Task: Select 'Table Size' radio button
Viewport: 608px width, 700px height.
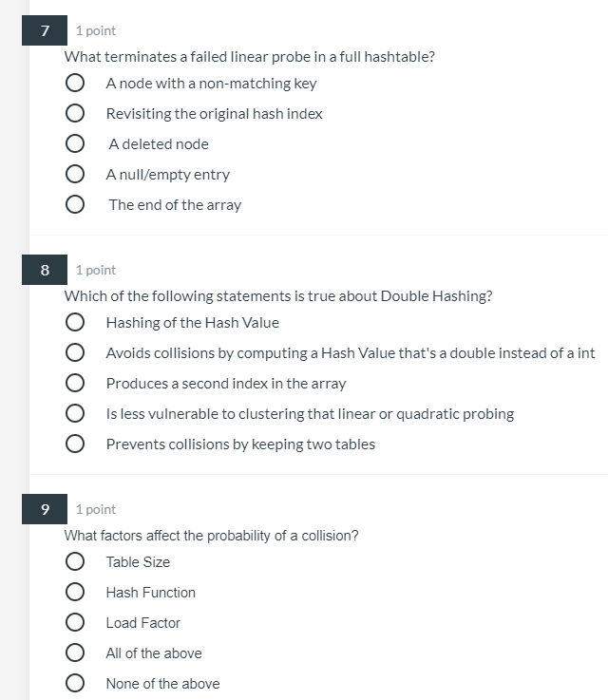Action: (x=74, y=561)
